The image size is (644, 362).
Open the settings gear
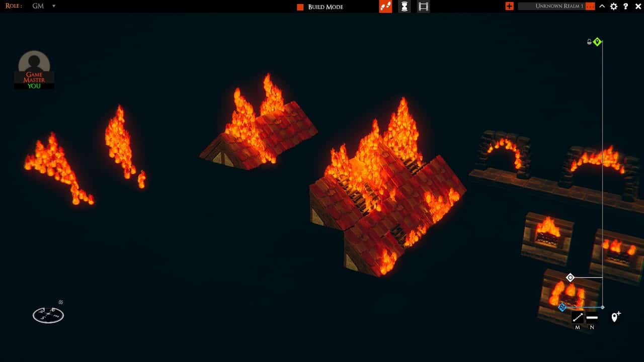613,7
